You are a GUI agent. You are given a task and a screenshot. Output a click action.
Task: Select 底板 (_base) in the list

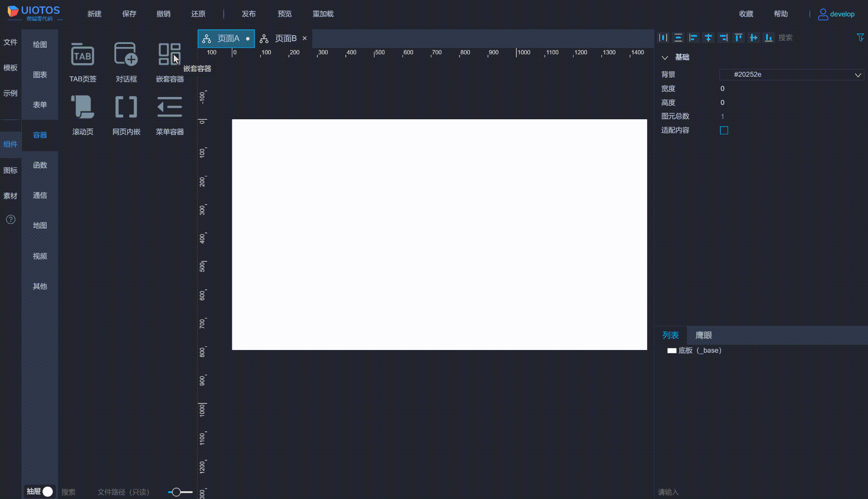[694, 350]
